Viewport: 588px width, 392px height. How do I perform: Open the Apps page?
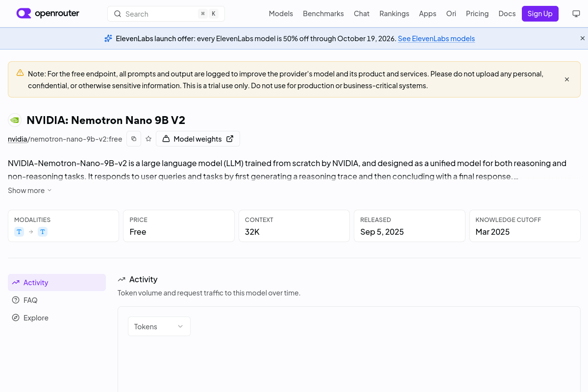click(427, 14)
